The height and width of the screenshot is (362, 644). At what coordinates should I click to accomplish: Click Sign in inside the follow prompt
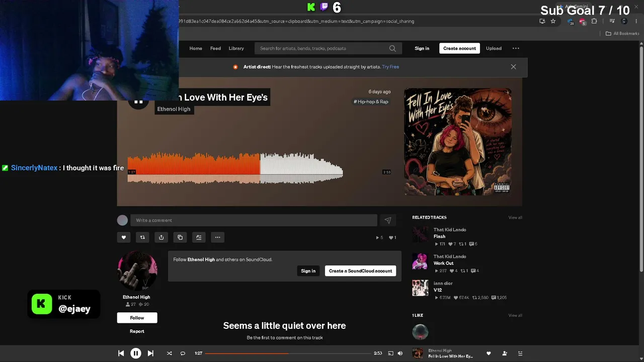(308, 271)
